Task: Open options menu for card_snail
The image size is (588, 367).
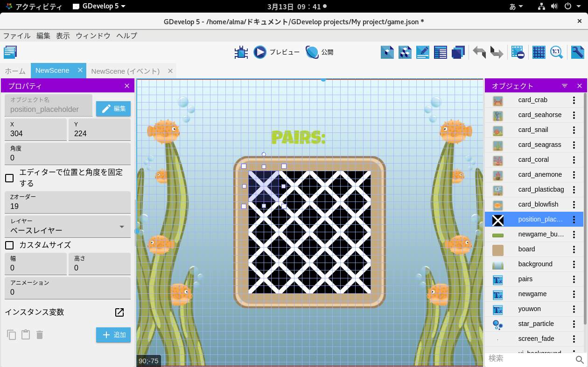Action: click(x=574, y=130)
